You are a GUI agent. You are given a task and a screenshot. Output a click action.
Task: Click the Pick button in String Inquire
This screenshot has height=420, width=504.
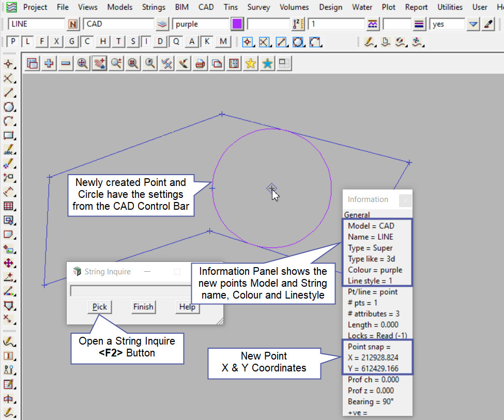point(100,307)
